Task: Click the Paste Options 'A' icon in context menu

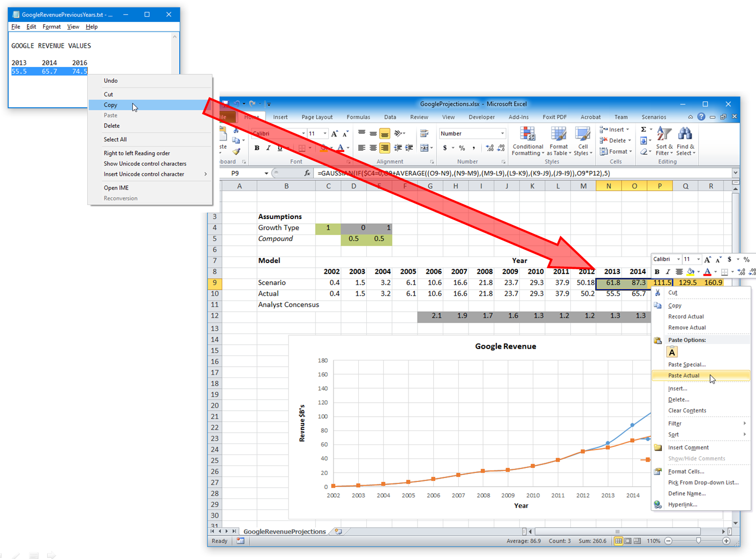Action: pos(672,352)
